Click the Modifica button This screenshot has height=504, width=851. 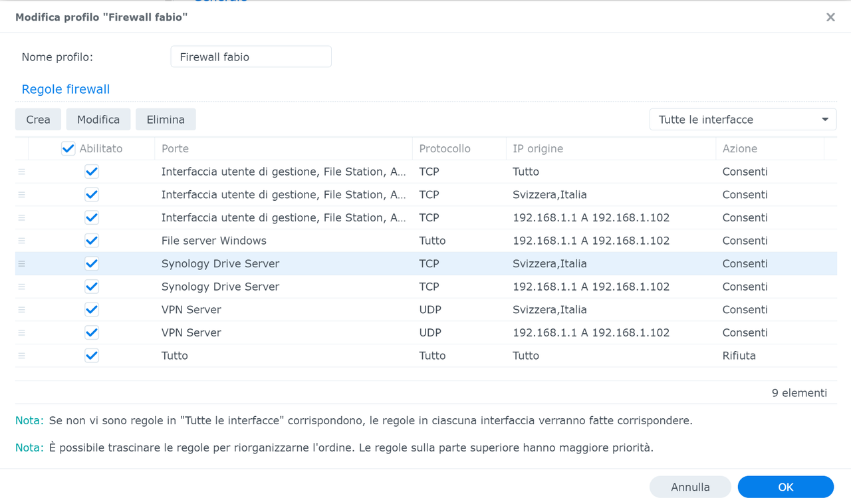click(x=98, y=120)
